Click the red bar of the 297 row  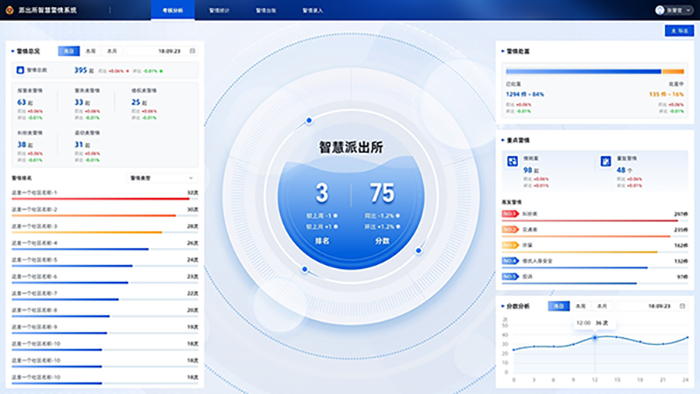[590, 220]
